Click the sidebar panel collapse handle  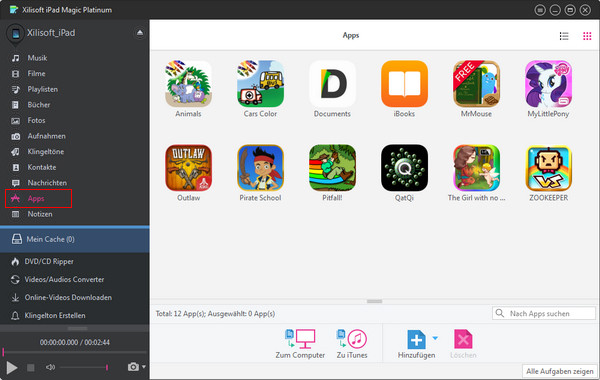(x=77, y=329)
